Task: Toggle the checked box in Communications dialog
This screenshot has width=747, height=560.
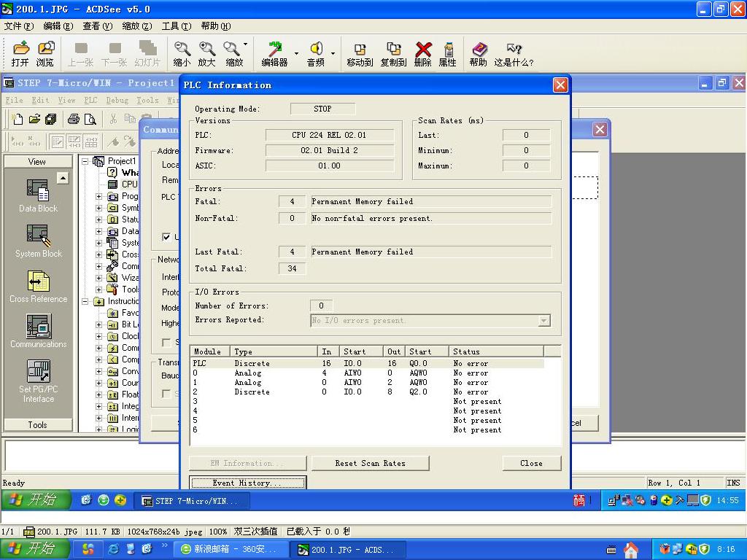Action: pyautogui.click(x=166, y=237)
